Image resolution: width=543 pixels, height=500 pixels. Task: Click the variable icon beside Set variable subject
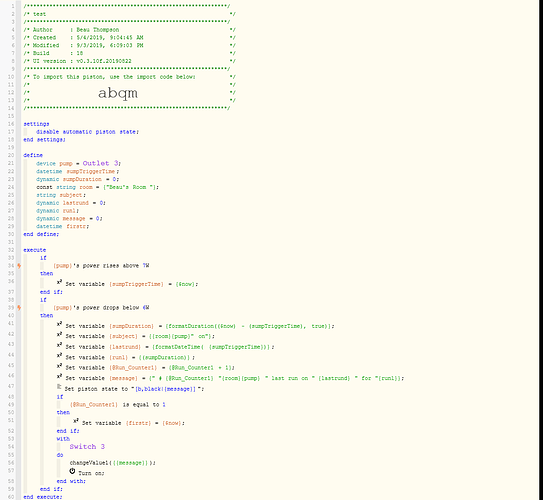click(60, 334)
